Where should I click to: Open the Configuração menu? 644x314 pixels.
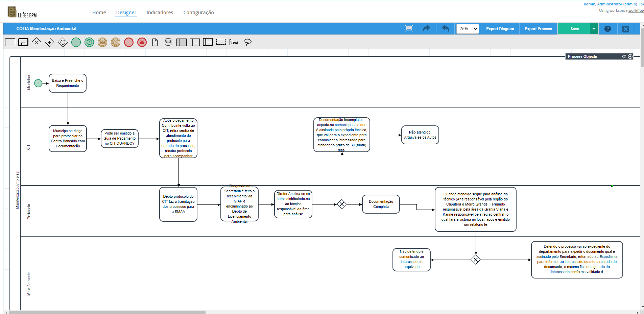tap(198, 13)
